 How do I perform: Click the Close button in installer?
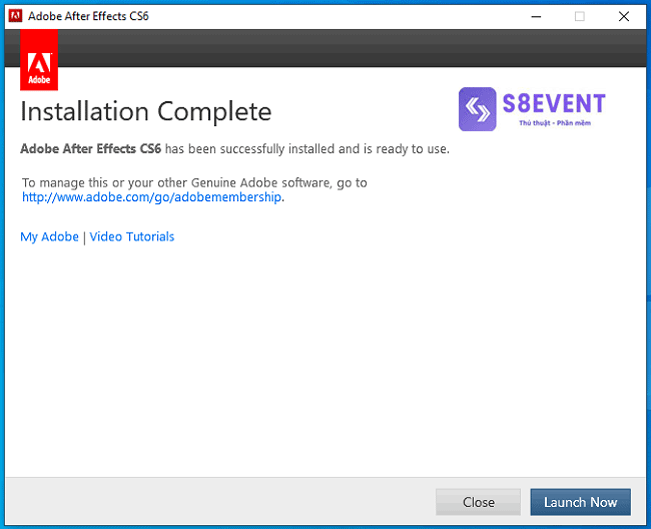click(x=478, y=502)
